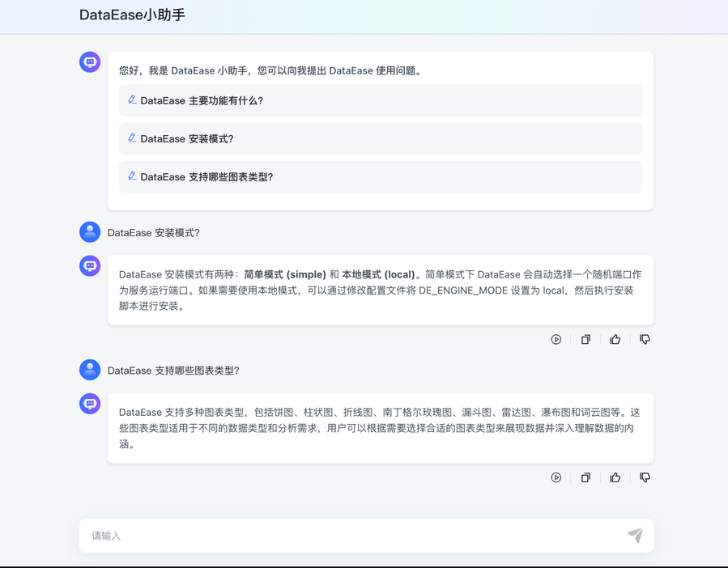
Task: Click user message text 'DataEase 支持哪些图表类型?'
Action: (x=173, y=371)
